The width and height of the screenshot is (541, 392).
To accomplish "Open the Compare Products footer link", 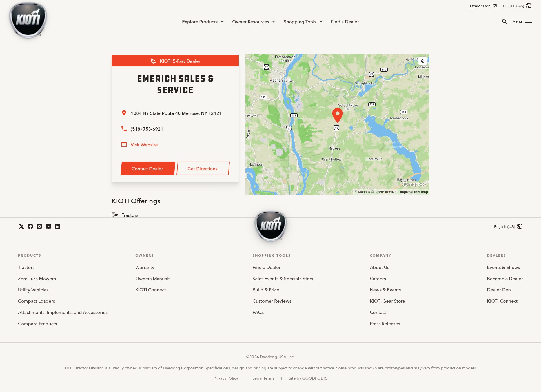I will (37, 324).
